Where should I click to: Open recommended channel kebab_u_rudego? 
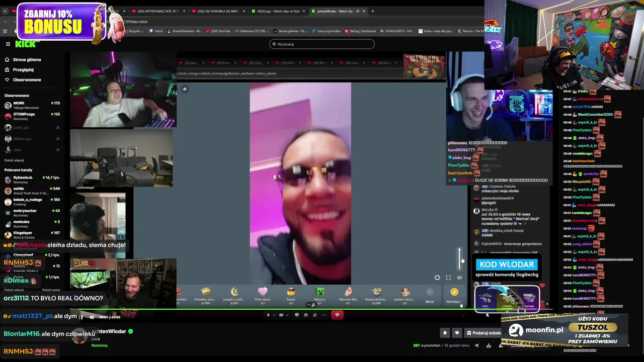(x=32, y=202)
